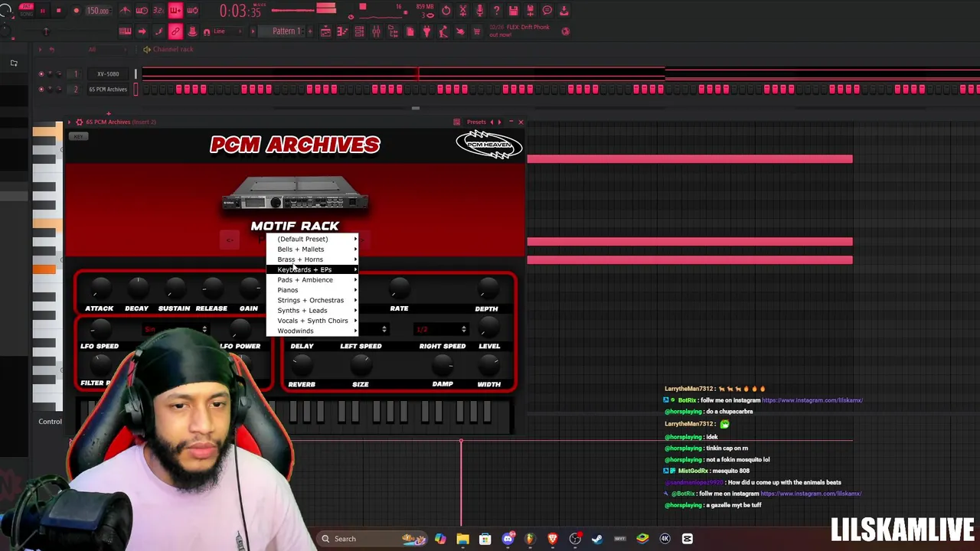980x551 pixels.
Task: Open the plugin options gear icon
Action: tap(79, 122)
